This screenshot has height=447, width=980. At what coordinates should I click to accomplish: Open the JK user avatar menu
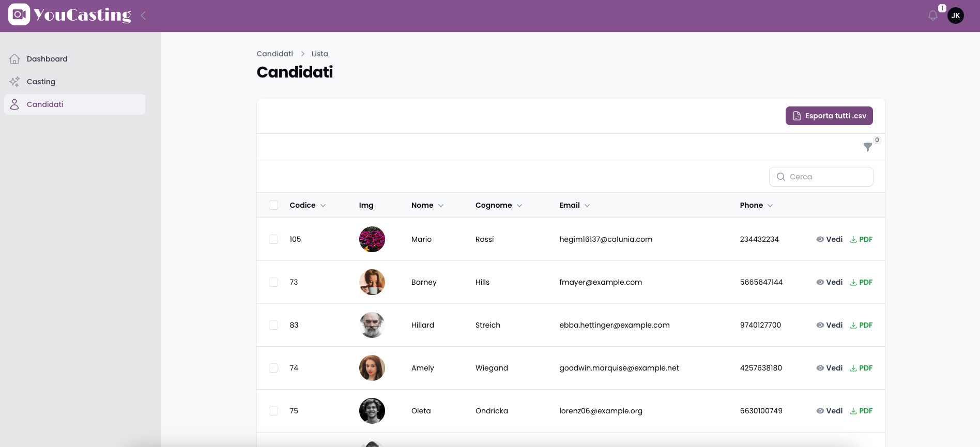(x=956, y=16)
